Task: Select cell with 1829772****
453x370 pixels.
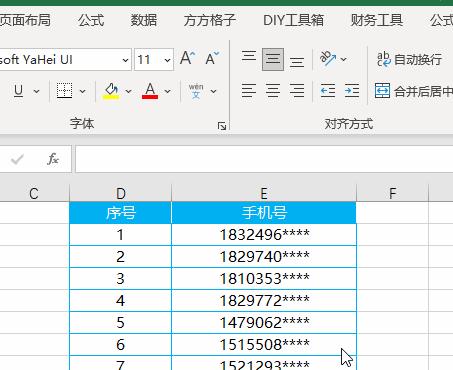Action: click(264, 301)
